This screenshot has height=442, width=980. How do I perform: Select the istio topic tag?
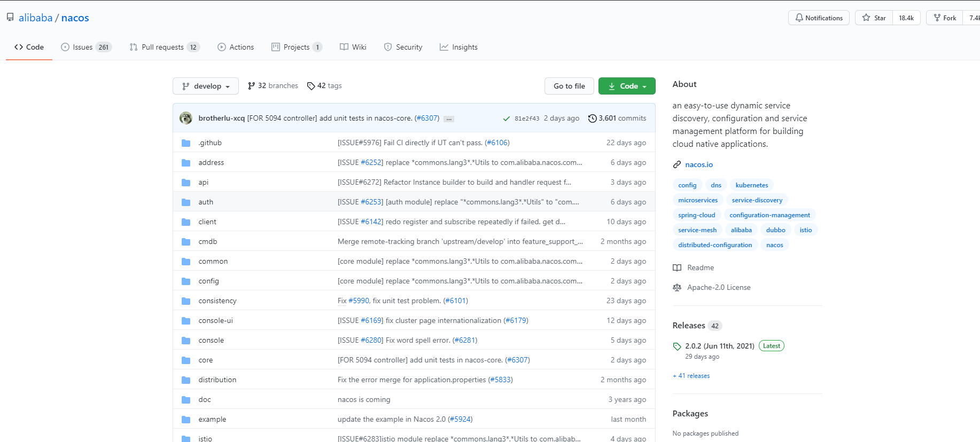806,230
